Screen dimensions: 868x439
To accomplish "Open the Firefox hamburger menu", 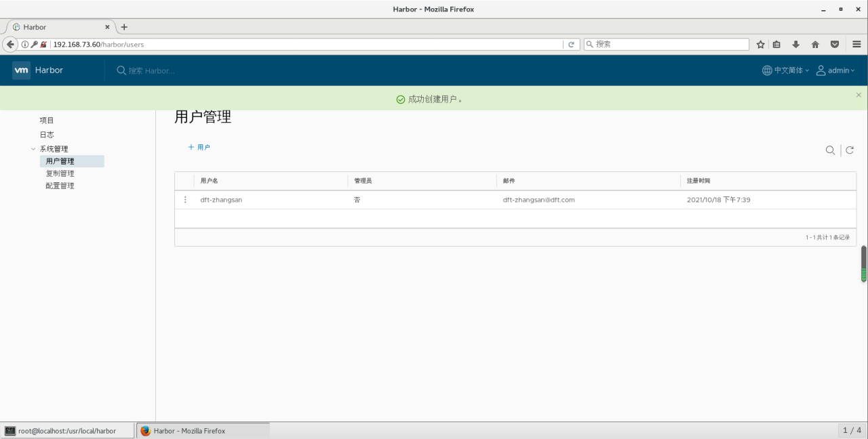I will click(857, 44).
